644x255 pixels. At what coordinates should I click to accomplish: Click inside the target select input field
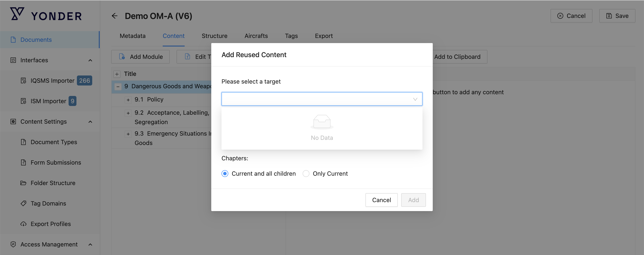(315, 99)
